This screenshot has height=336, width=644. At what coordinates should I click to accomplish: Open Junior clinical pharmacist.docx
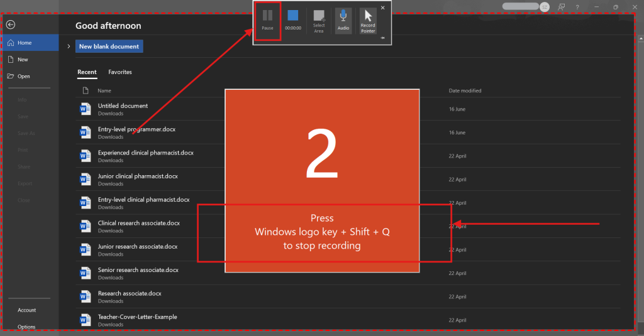(x=138, y=176)
